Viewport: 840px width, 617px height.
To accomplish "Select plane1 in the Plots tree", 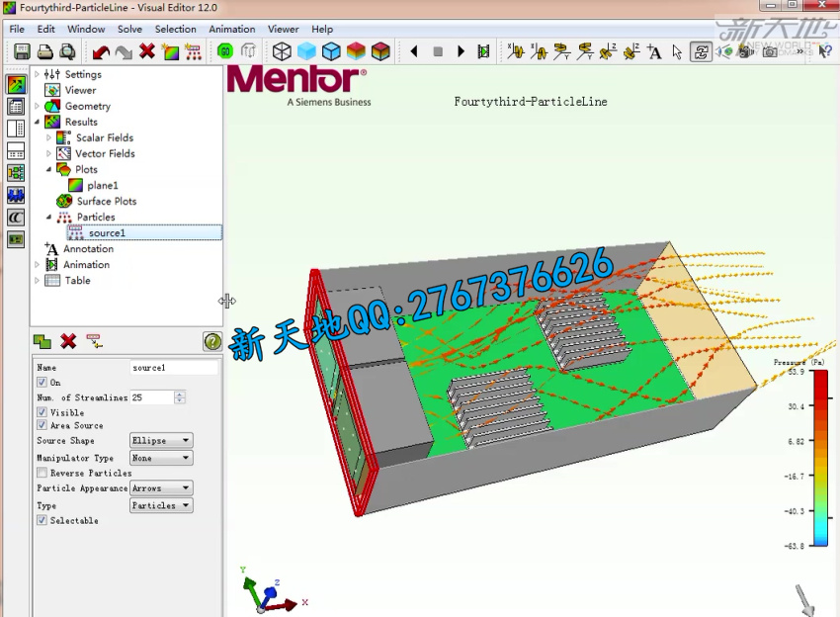I will [102, 185].
